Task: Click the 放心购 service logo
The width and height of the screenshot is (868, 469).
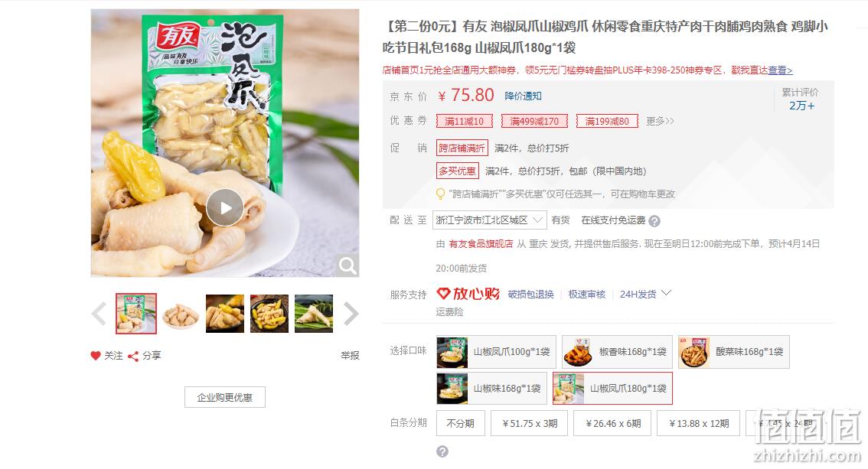Action: pyautogui.click(x=468, y=294)
